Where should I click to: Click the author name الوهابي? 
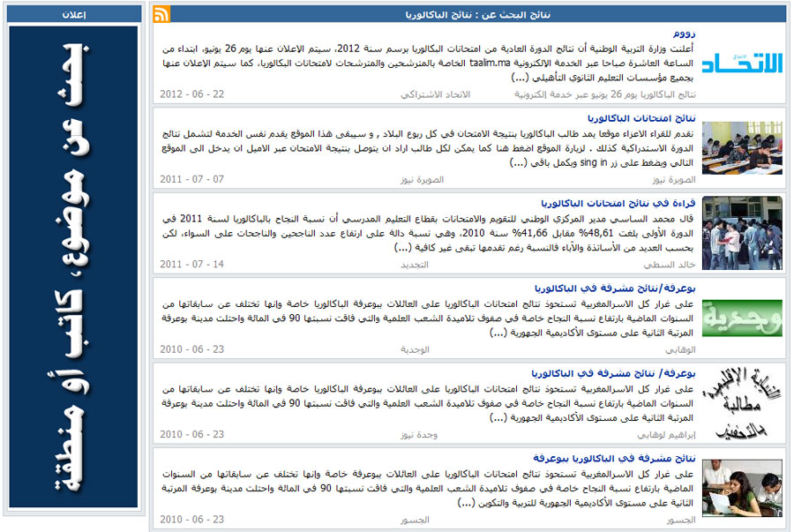point(680,349)
